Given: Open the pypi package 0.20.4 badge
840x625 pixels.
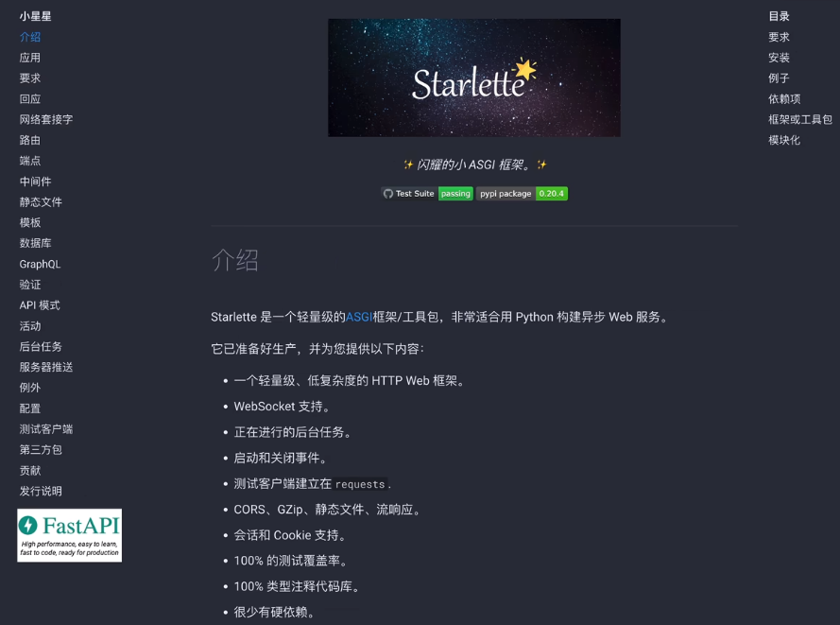Looking at the screenshot, I should point(522,194).
